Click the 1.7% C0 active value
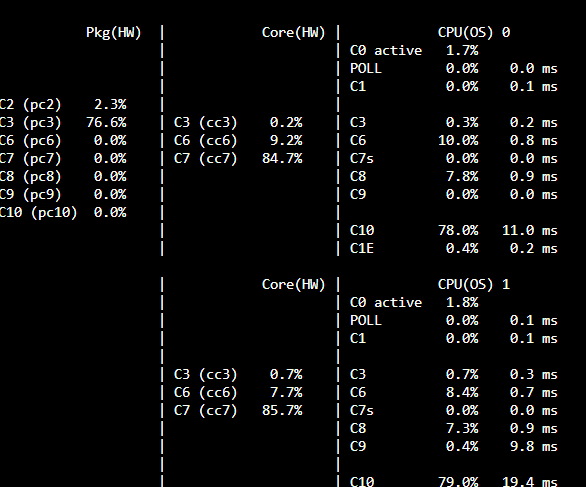Image resolution: width=586 pixels, height=487 pixels. (x=462, y=50)
